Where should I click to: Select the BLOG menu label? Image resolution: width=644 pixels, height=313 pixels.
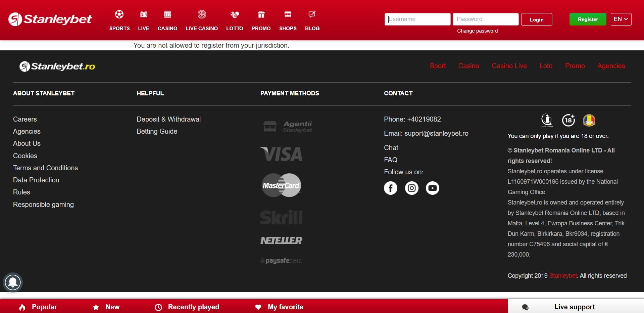point(312,29)
